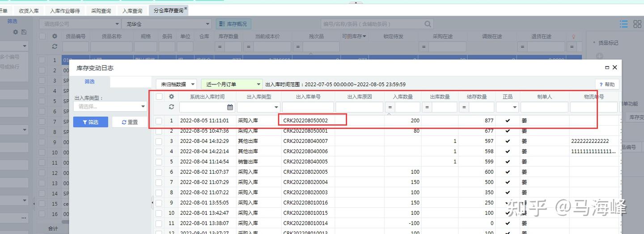Switch to list view icon
This screenshot has height=234, width=644.
click(623, 24)
